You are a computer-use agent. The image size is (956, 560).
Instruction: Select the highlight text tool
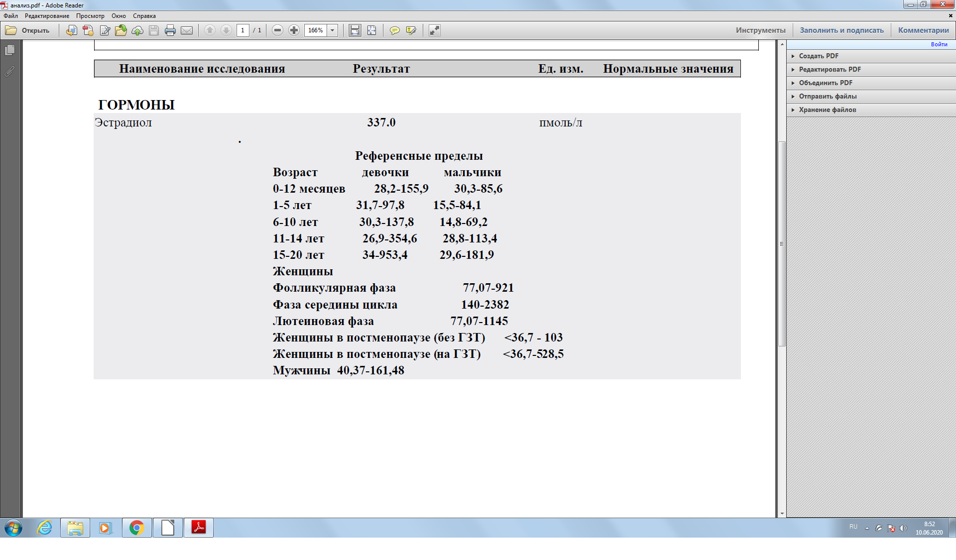(x=411, y=30)
